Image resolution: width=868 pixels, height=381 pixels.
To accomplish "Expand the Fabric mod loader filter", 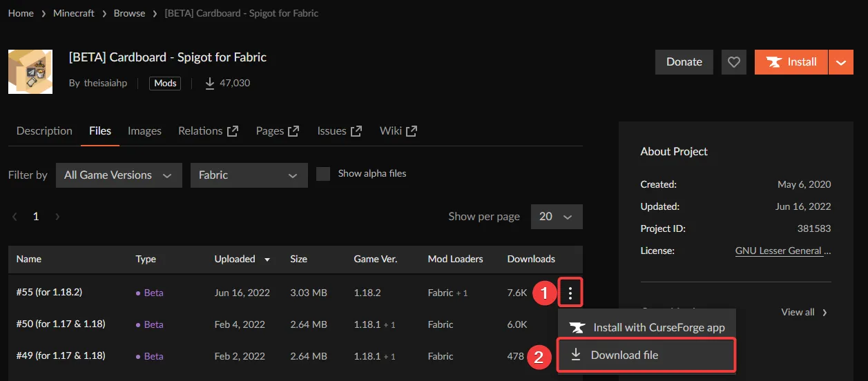I will coord(249,175).
